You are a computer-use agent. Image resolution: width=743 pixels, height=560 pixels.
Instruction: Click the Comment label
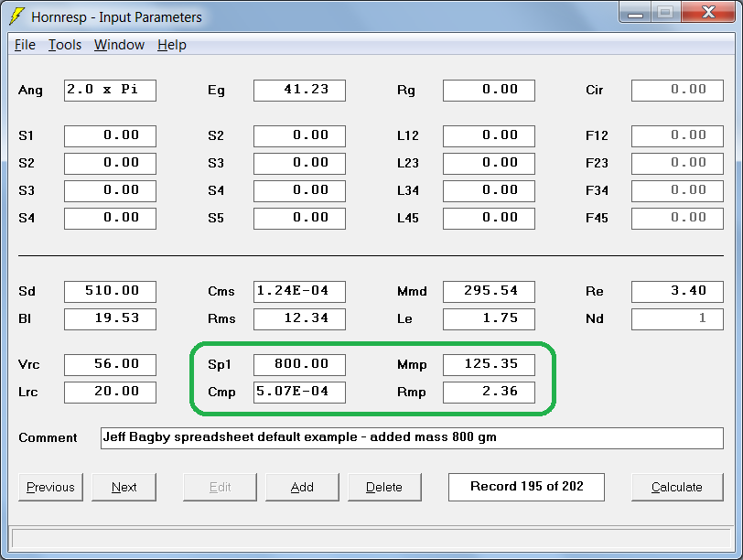(48, 437)
